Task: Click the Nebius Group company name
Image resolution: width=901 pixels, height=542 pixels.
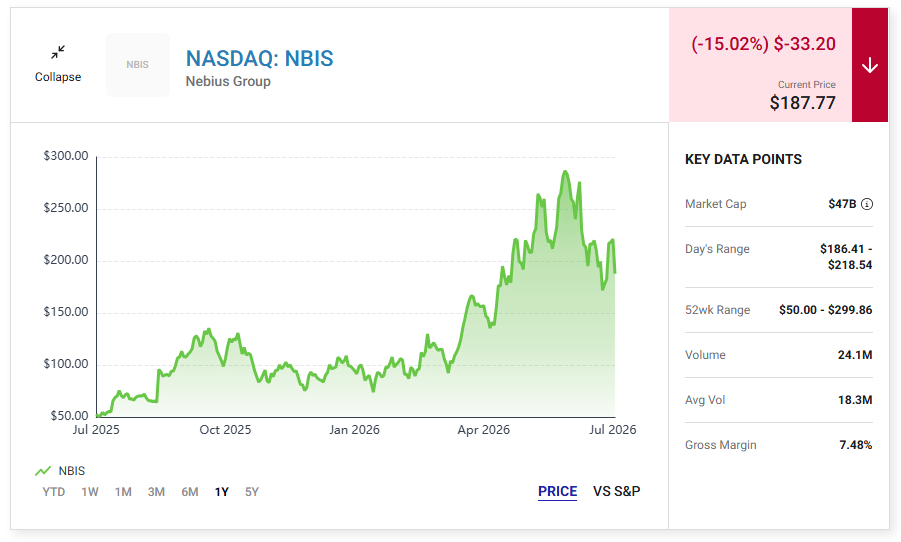Action: 228,82
